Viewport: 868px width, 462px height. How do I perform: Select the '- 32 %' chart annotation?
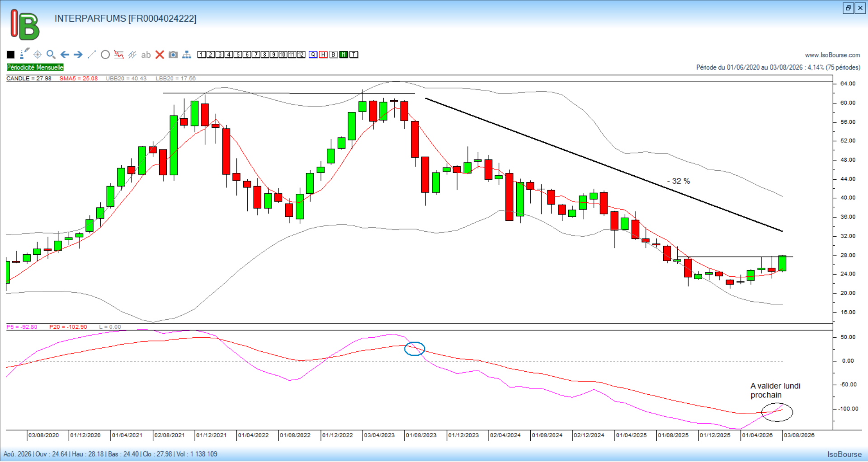(x=679, y=181)
